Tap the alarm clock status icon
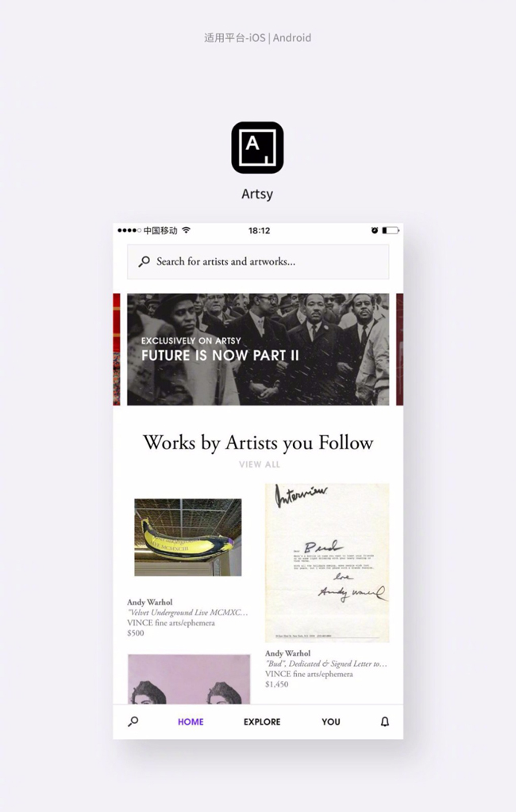Screen dimensions: 516x812 375,230
